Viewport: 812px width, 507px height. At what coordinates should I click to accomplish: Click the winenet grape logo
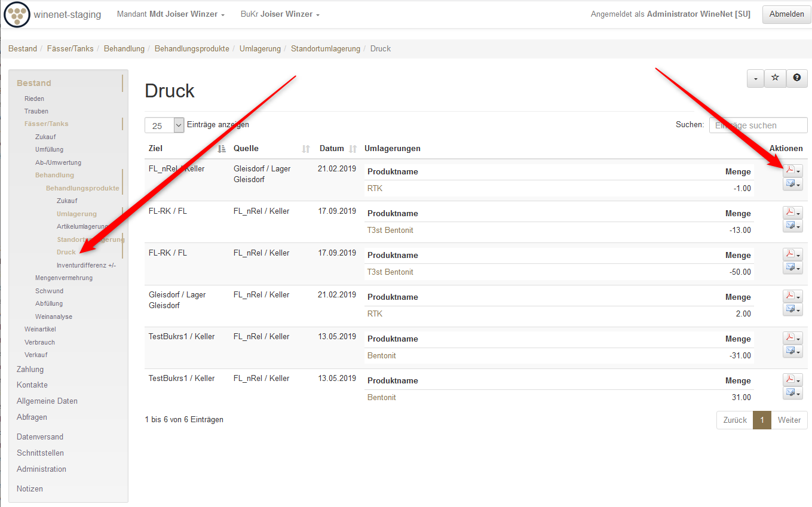[x=17, y=14]
